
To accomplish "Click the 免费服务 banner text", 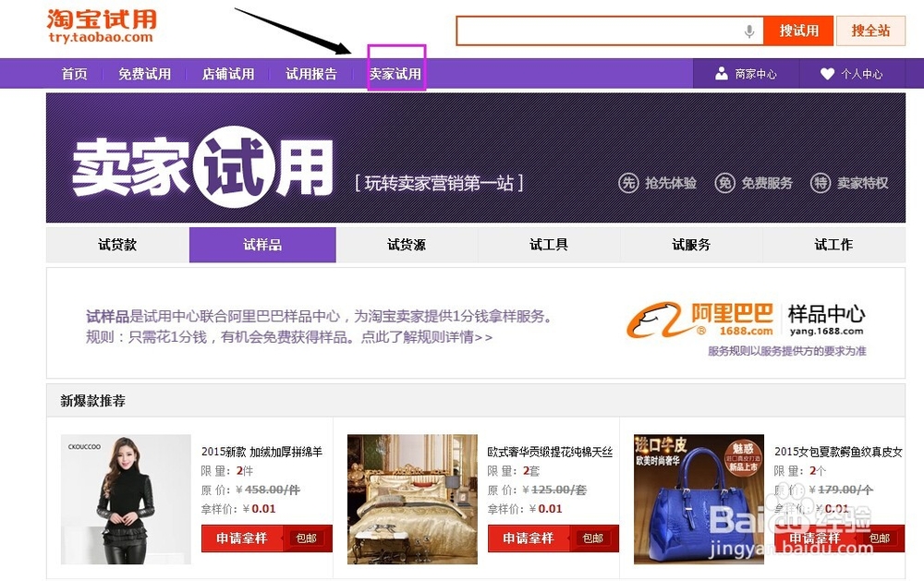I will click(x=767, y=183).
